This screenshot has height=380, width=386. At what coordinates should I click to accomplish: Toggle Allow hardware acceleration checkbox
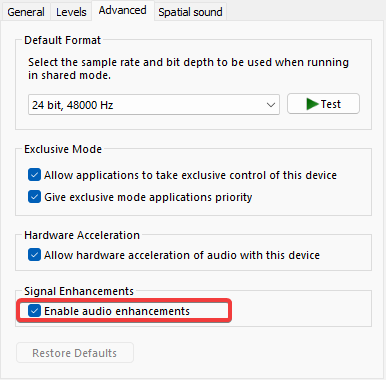point(34,255)
